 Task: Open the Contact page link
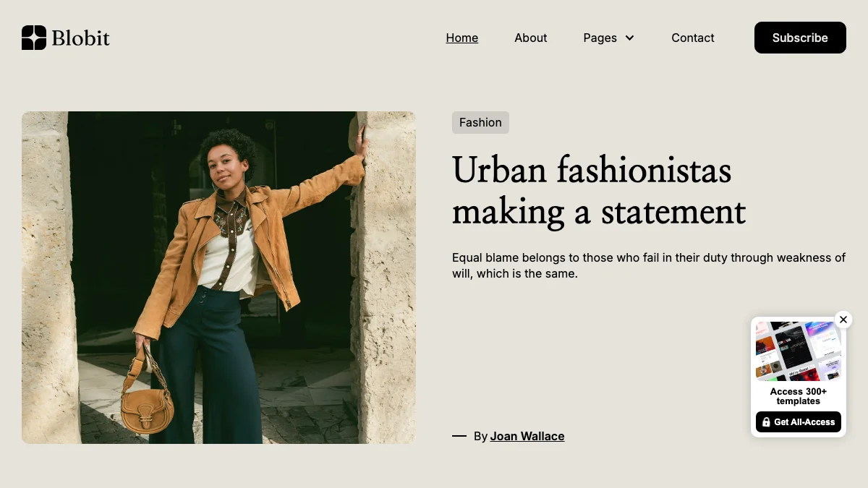pos(692,38)
